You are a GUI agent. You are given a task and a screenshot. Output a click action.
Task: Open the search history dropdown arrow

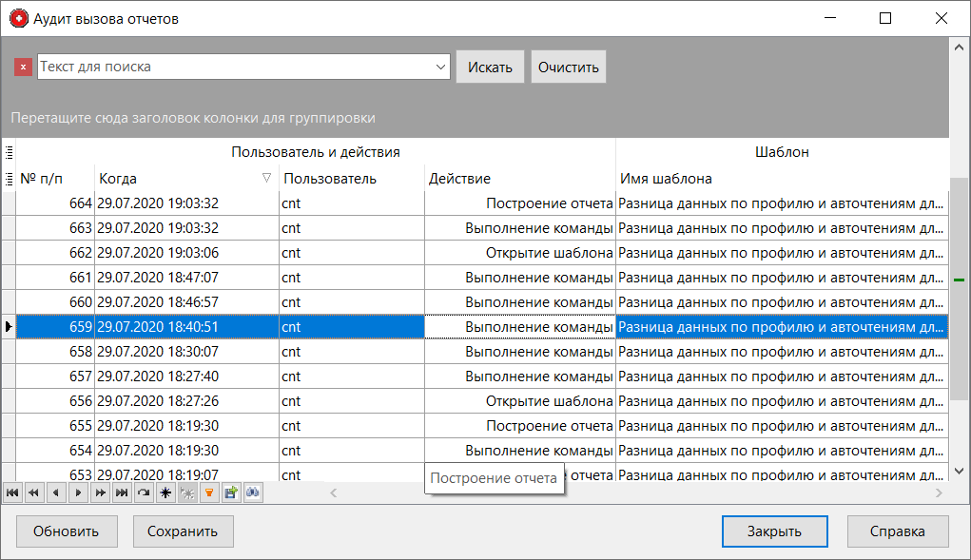click(x=440, y=67)
